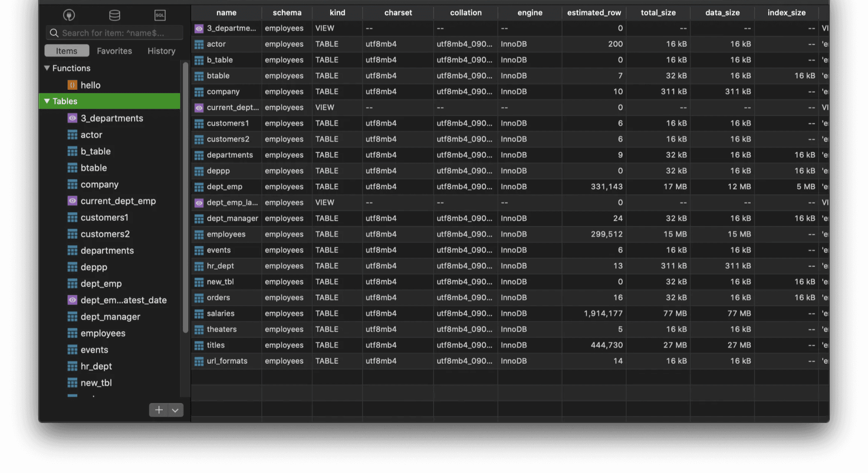Open the connection plug icon
868x473 pixels.
(x=69, y=15)
